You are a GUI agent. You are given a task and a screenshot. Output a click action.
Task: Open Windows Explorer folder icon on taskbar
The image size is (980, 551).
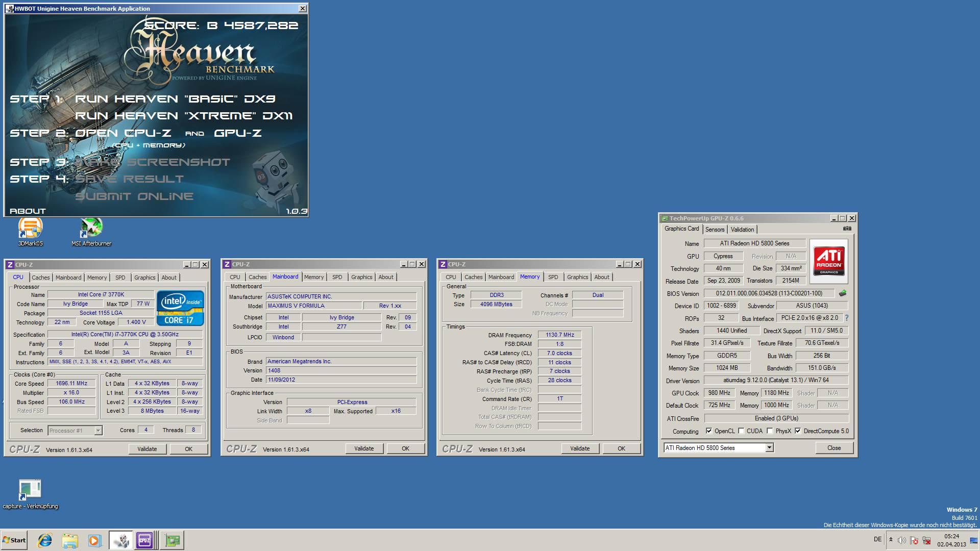[70, 540]
